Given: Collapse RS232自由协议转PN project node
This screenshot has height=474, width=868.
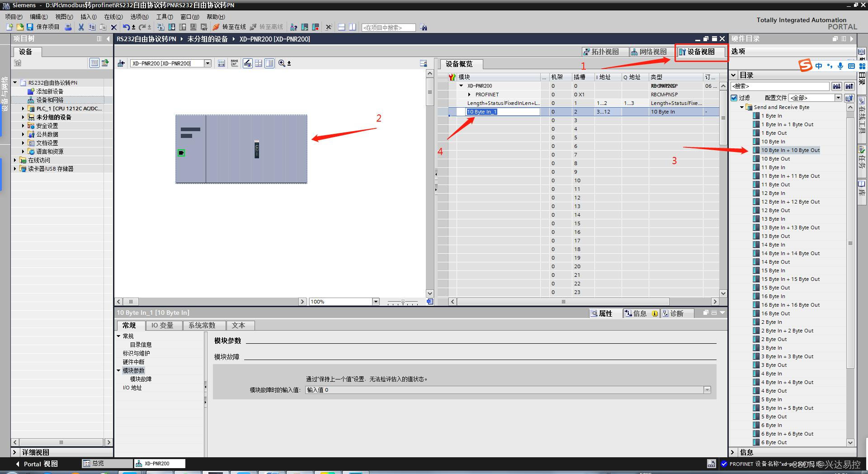Looking at the screenshot, I should click(x=15, y=83).
